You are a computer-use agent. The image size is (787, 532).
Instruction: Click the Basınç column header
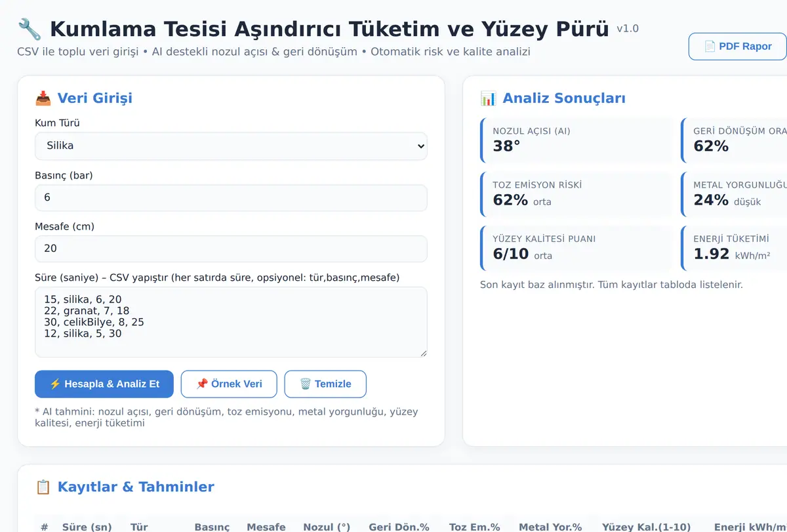pos(212,527)
